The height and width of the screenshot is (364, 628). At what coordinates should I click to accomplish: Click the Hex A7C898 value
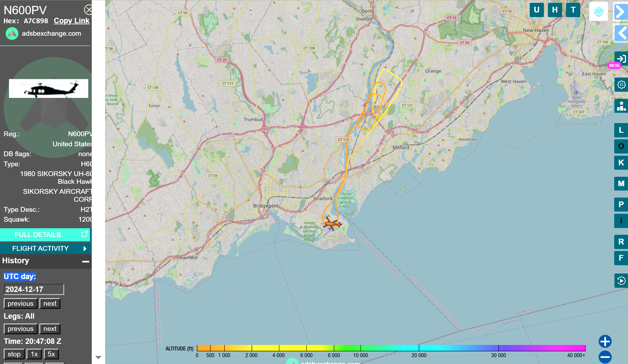point(36,21)
